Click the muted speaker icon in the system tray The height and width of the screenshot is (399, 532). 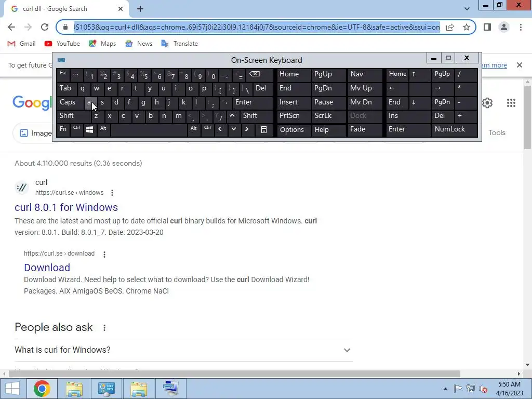483,389
